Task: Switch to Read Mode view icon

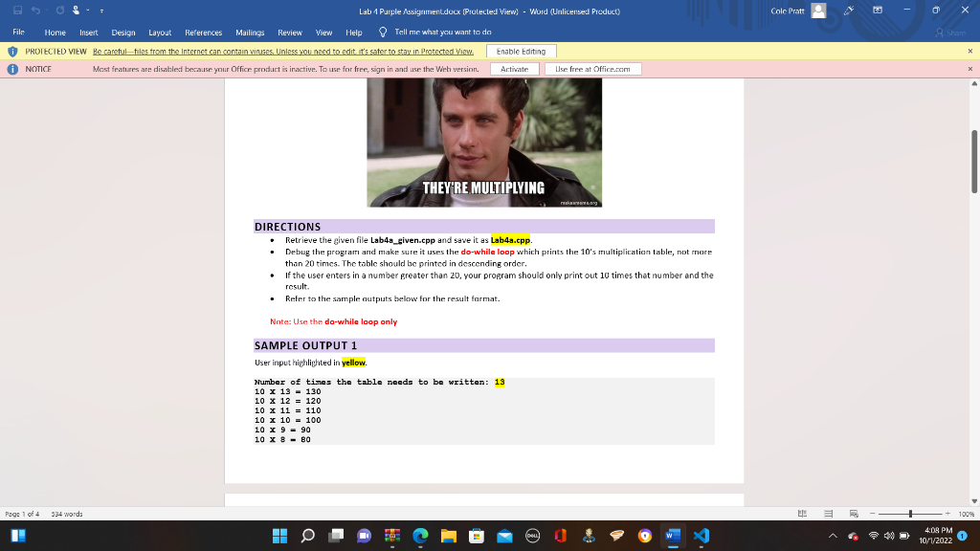Action: pos(803,514)
